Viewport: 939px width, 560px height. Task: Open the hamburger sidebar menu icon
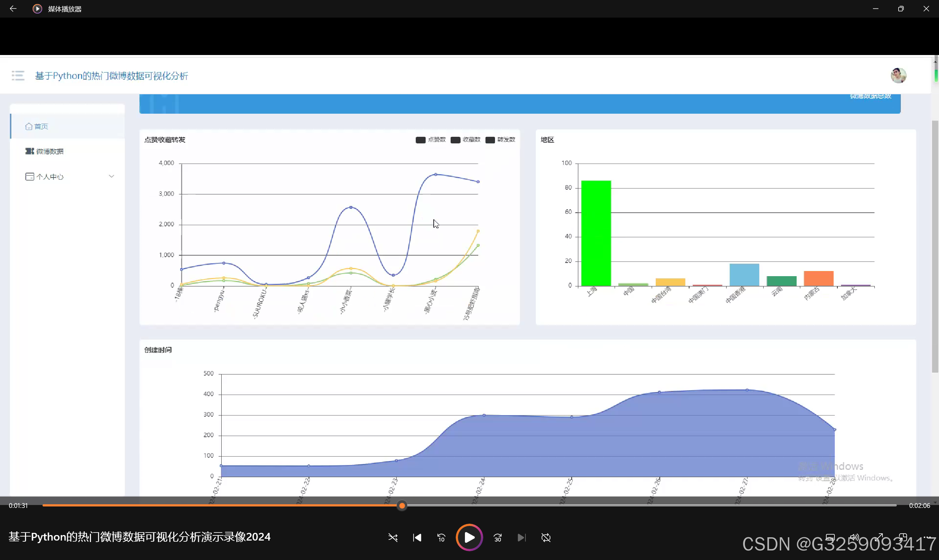[18, 76]
